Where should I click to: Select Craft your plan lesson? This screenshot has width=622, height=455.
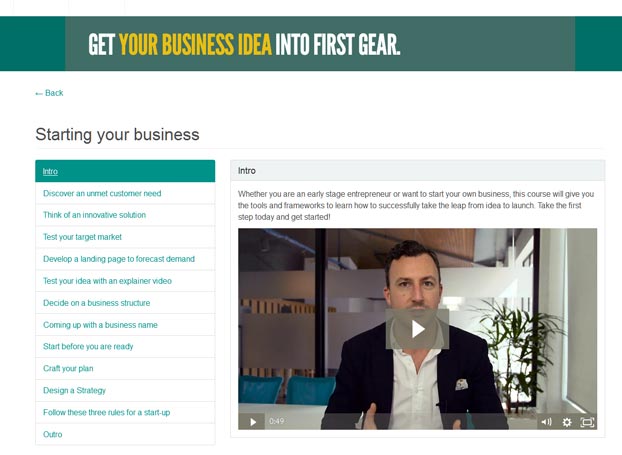(125, 369)
